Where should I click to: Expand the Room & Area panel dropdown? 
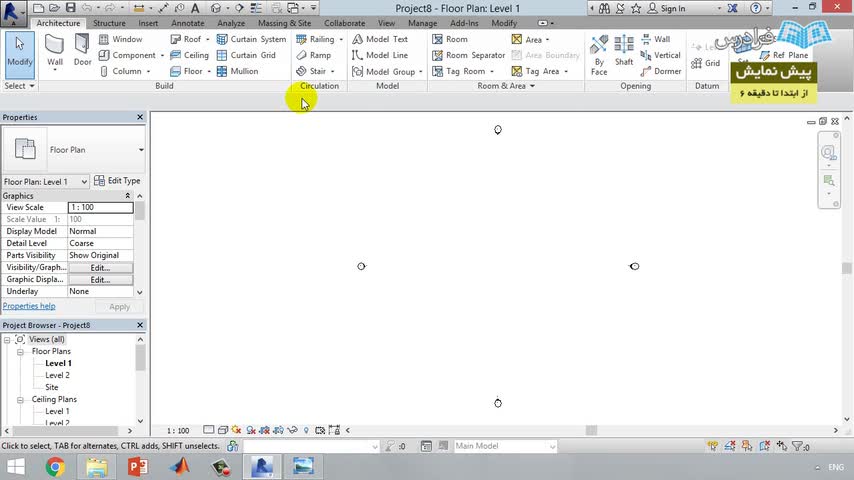coord(532,86)
